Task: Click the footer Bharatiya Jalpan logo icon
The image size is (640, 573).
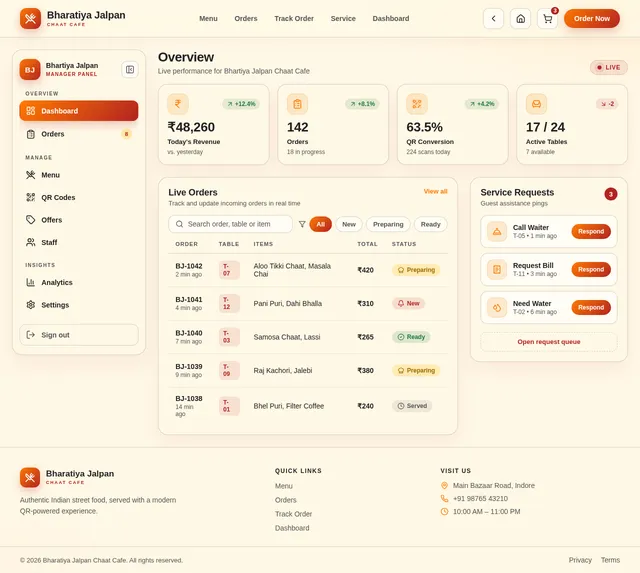Action: [30, 478]
